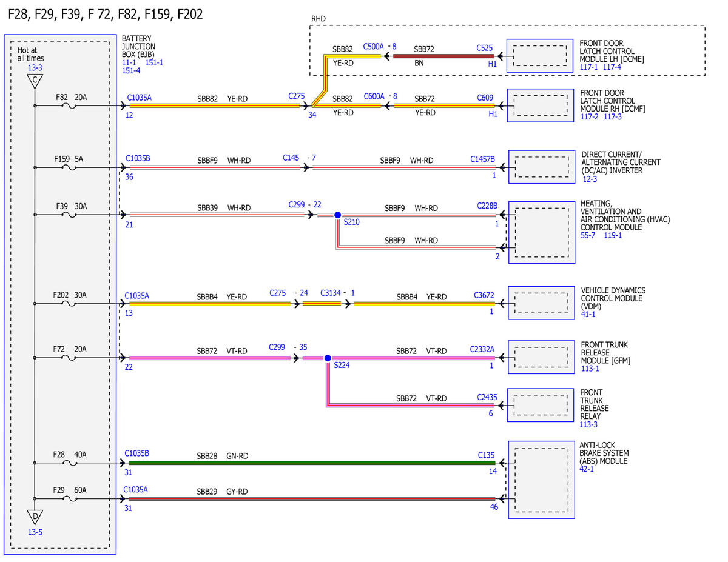The image size is (728, 562).
Task: Select splice S210 label
Action: click(351, 222)
